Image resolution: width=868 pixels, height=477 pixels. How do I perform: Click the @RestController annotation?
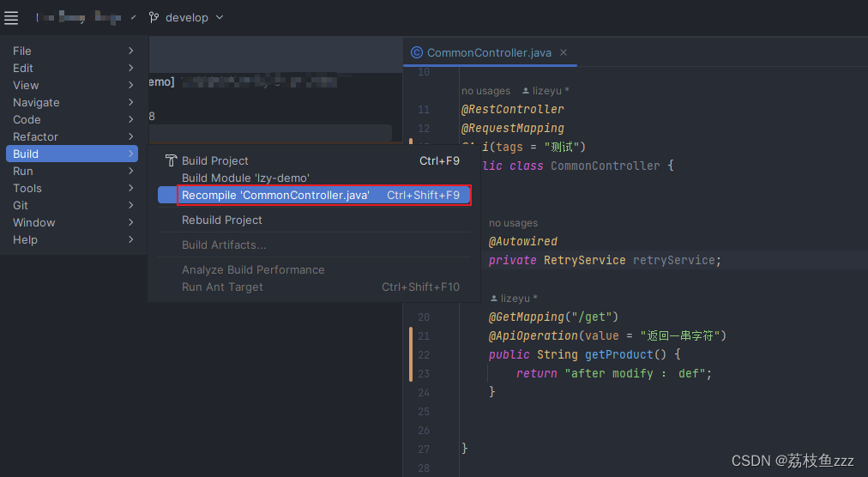(513, 109)
